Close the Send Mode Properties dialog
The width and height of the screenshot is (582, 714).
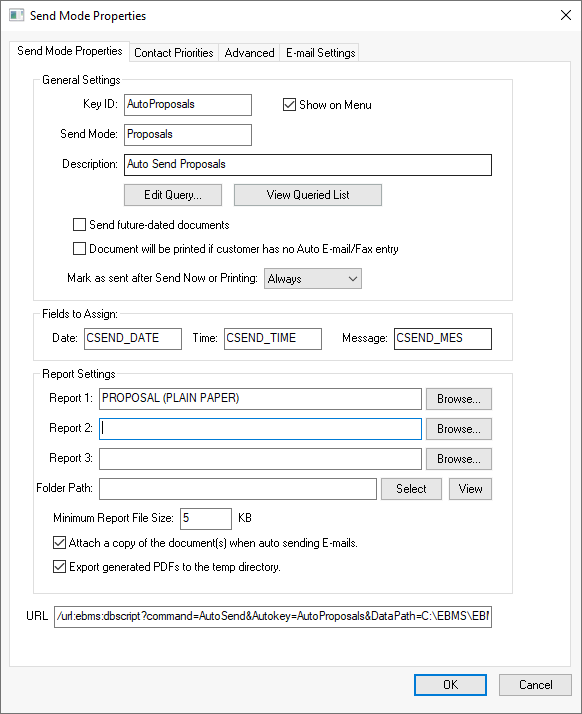pos(566,15)
